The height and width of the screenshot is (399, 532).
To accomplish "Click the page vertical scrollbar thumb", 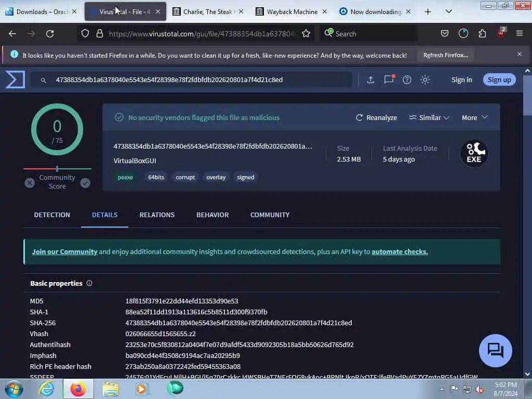I will point(527,95).
